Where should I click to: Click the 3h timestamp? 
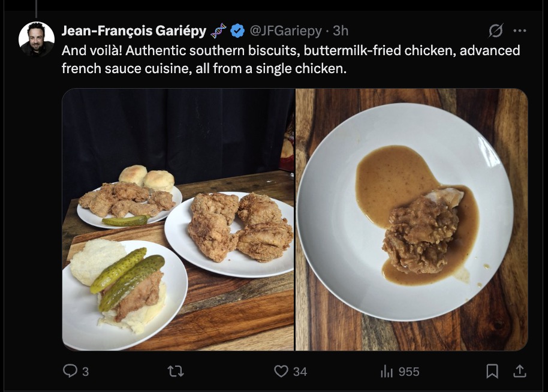341,31
